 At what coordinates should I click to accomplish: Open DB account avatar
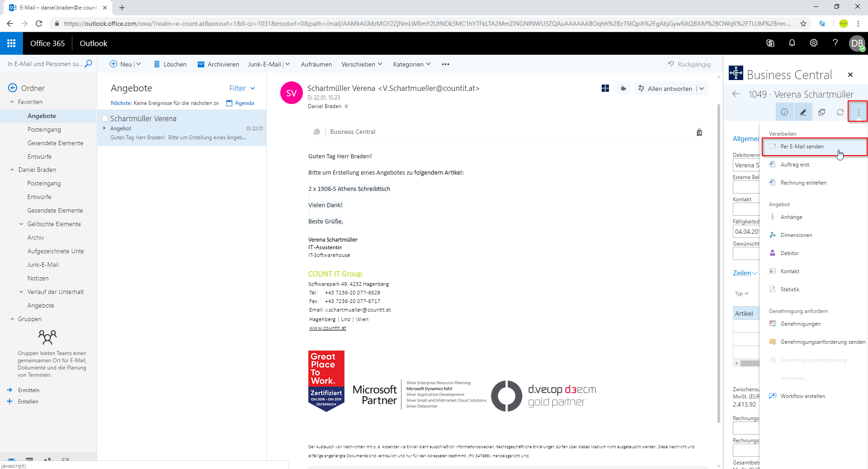[x=857, y=43]
